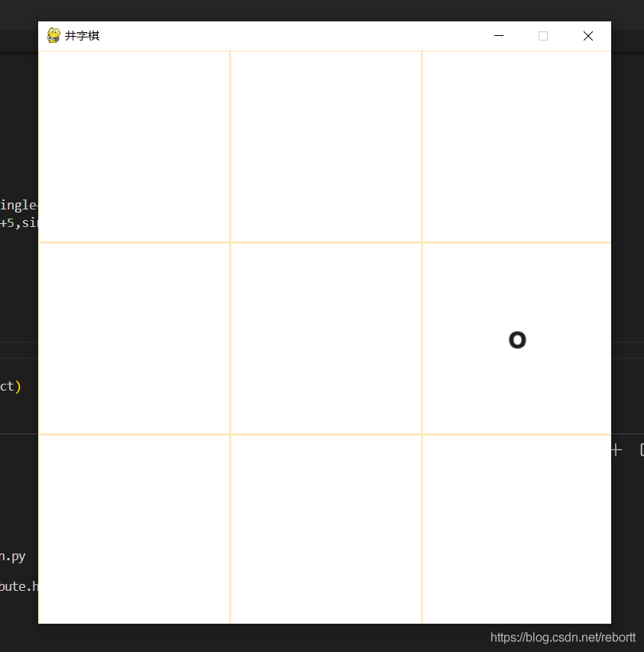Viewport: 644px width, 652px height.
Task: Close the 井字棋 game window
Action: [587, 36]
